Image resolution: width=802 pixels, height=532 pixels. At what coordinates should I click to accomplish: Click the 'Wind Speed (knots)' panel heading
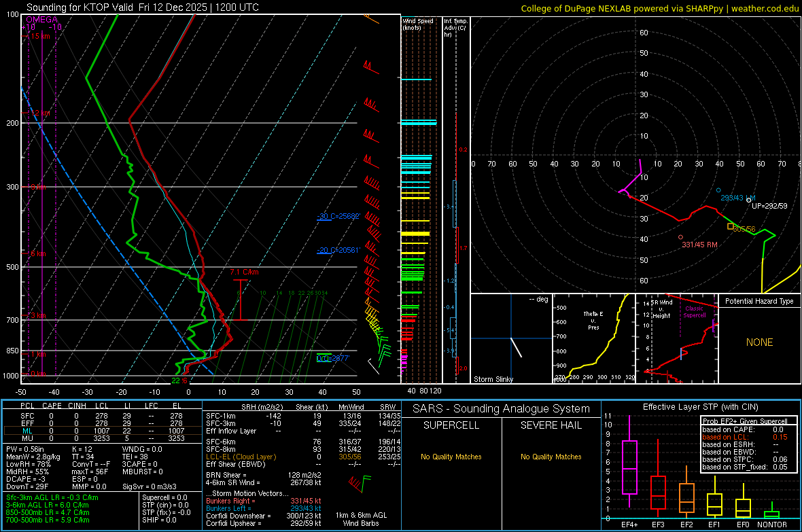[x=417, y=24]
